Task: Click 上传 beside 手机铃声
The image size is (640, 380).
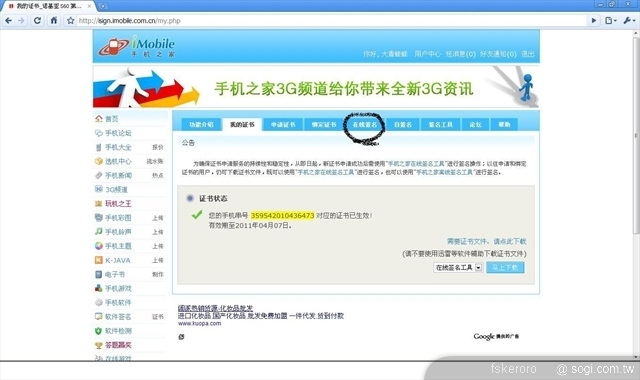Action: [x=158, y=232]
